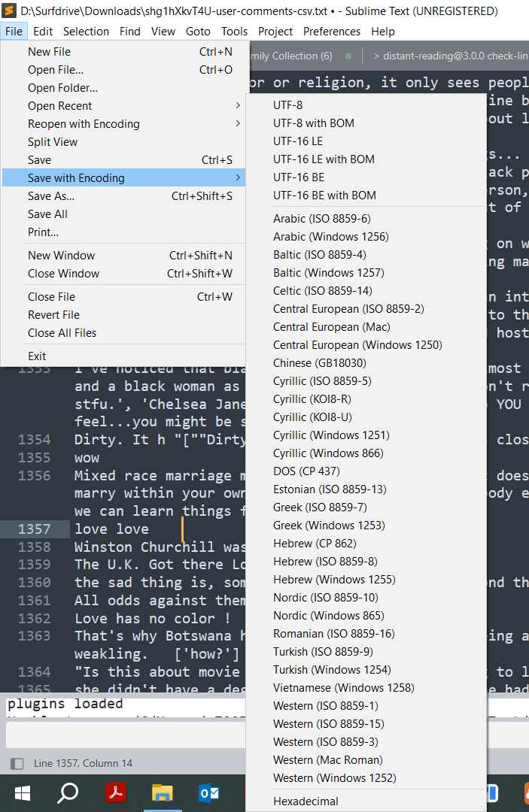Save with UTF-8 with BOM encoding

pyautogui.click(x=366, y=123)
